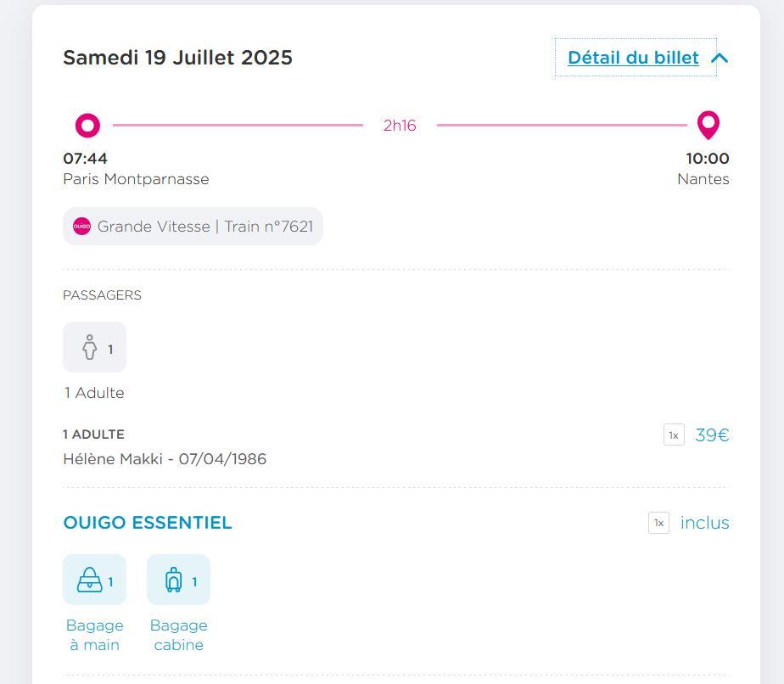Image resolution: width=784 pixels, height=684 pixels.
Task: Collapse the Détail du billet link
Action: pos(633,58)
